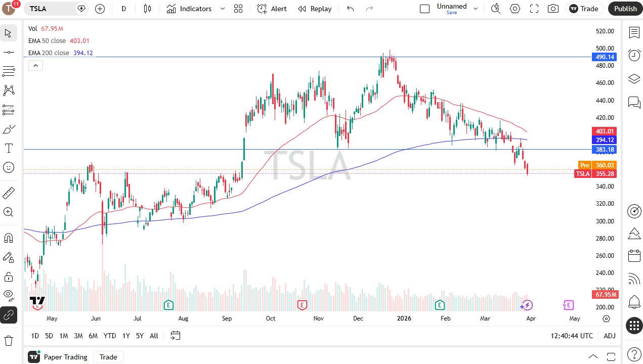Open indicator templates grid icon
The width and height of the screenshot is (643, 364).
[238, 9]
